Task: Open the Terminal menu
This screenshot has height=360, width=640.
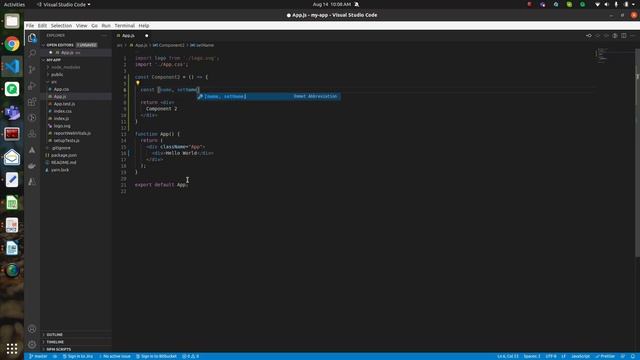Action: [124, 25]
